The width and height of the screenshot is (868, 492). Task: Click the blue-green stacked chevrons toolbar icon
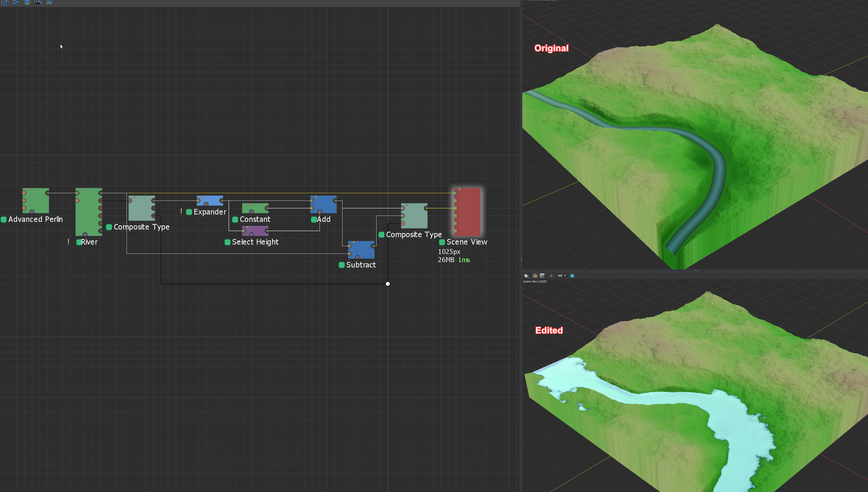point(27,3)
